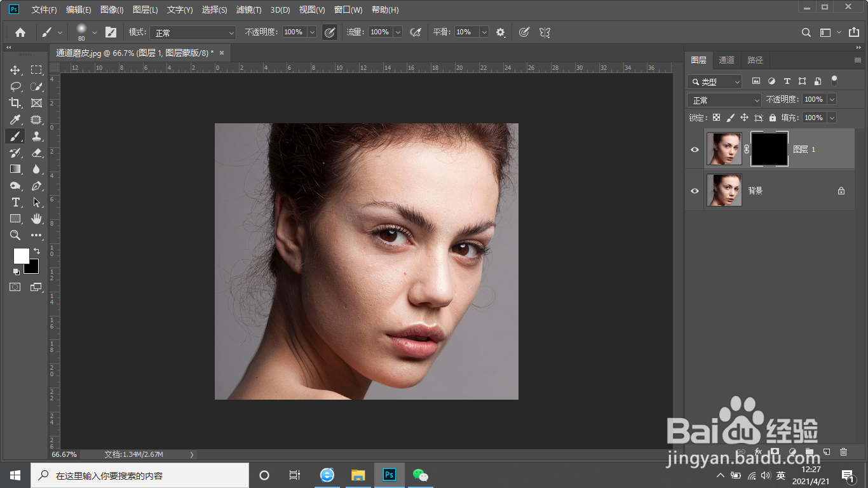Hide layer 图层 1 visibility eye
868x488 pixels.
[695, 149]
